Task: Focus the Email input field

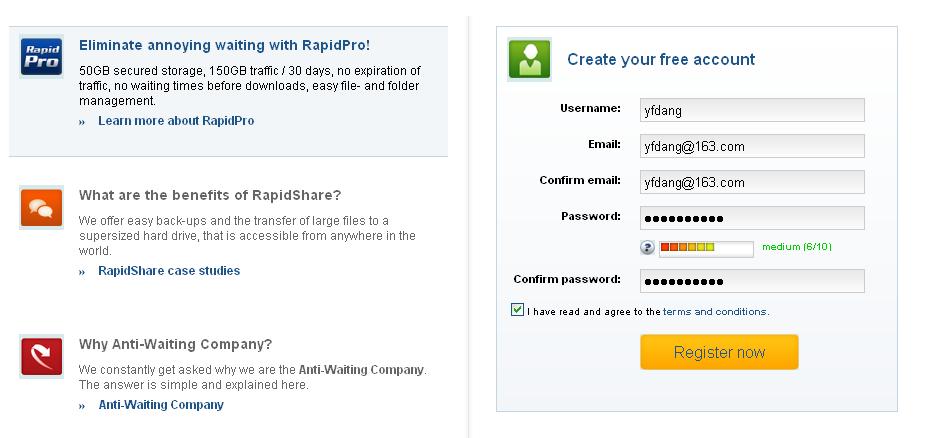Action: 752,146
